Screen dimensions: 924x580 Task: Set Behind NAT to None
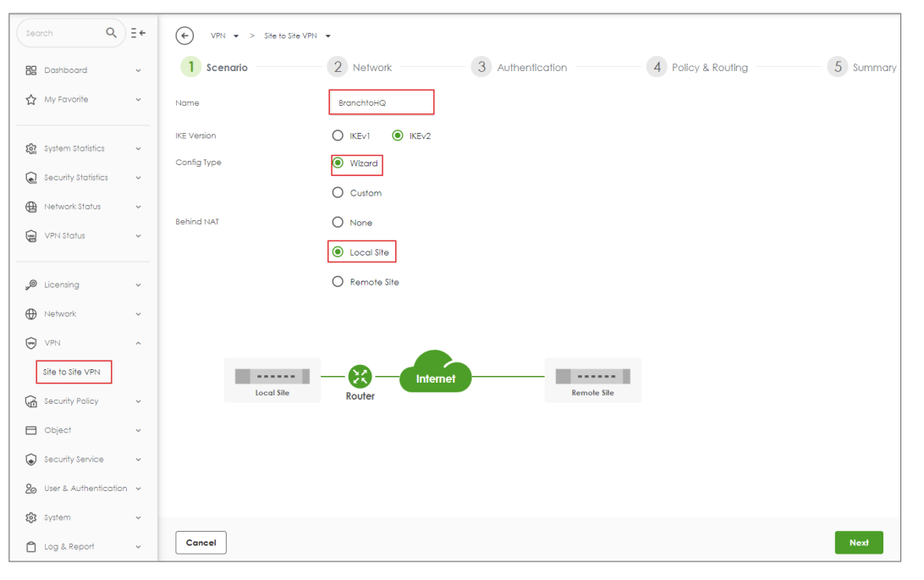338,223
